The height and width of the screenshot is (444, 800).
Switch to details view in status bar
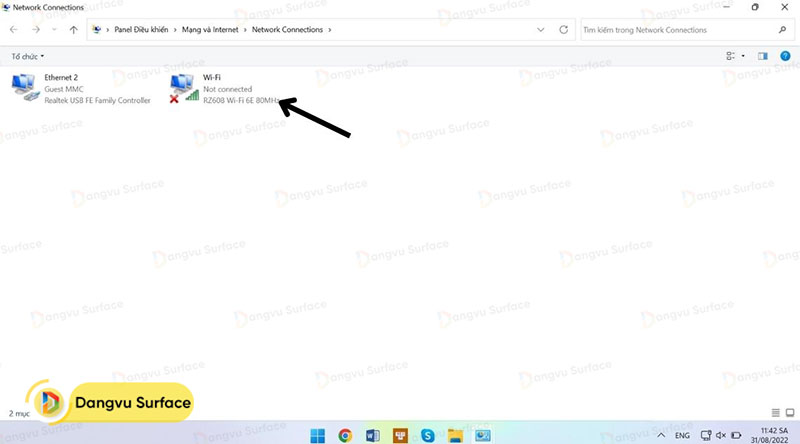775,412
